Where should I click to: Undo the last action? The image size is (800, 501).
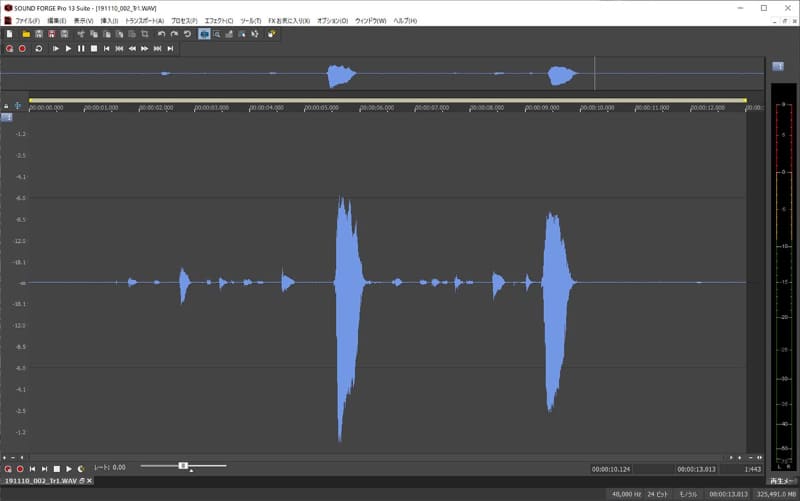162,34
